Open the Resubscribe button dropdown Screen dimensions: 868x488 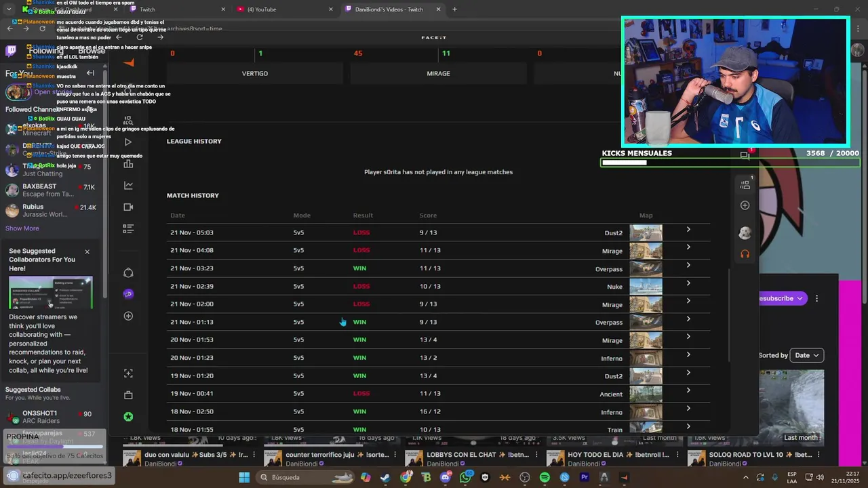[800, 298]
